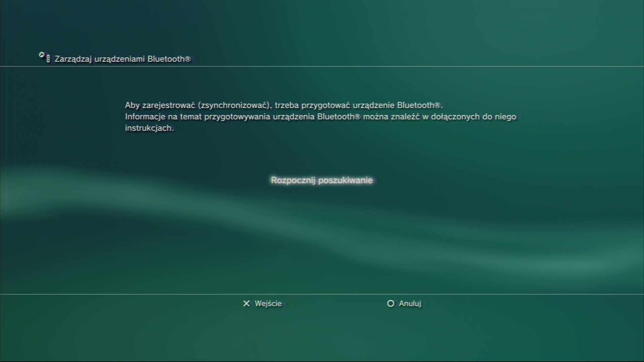Screen dimensions: 644x362
Task: Click the Bluetooth device icon beside title
Action: (48, 59)
